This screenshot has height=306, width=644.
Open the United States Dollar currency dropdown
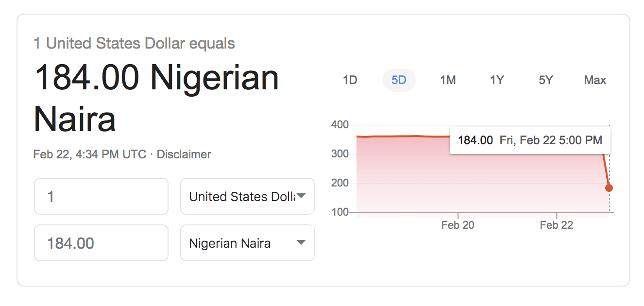(x=247, y=196)
